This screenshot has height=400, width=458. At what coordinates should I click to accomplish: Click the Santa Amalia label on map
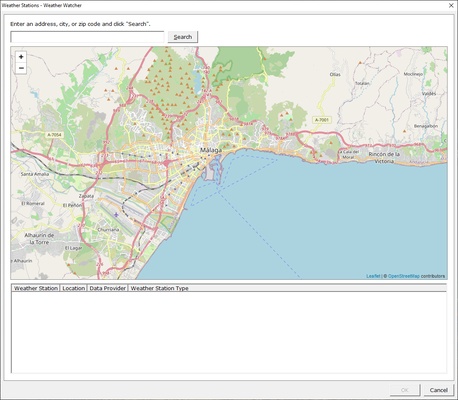point(35,174)
